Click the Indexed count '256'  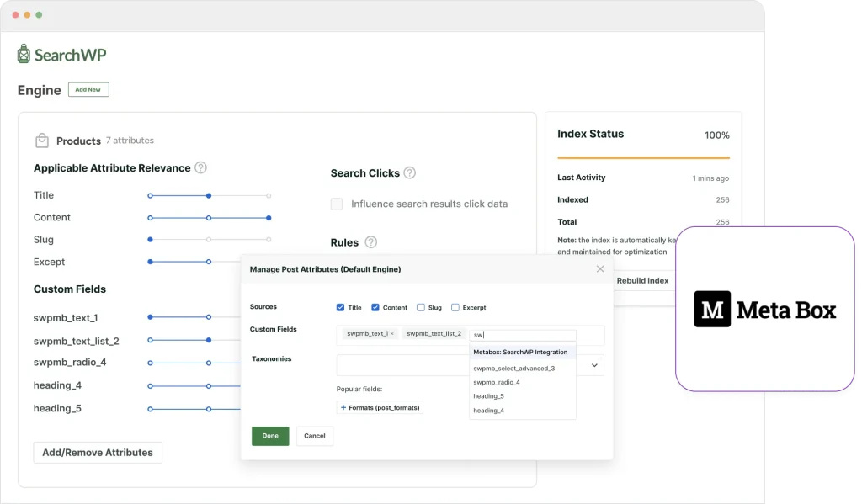pos(722,200)
